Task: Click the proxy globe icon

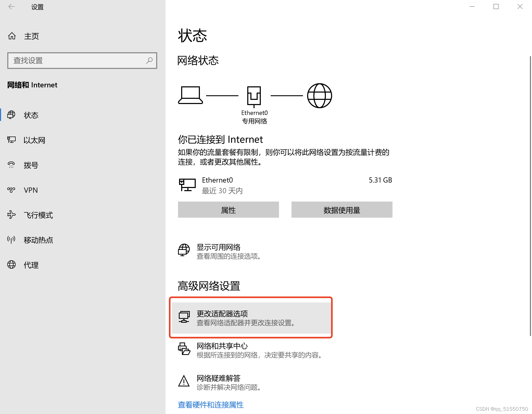Action: (11, 264)
